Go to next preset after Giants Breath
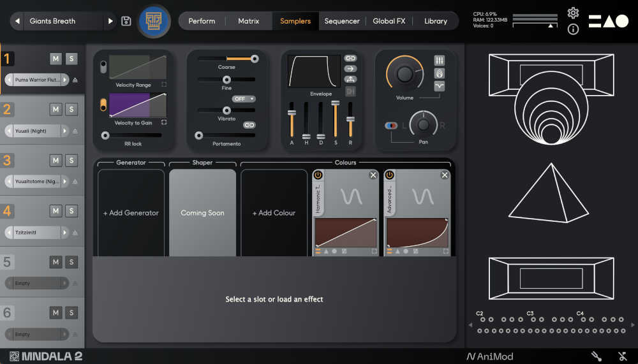Screen dimensions: 638x364 (110, 21)
